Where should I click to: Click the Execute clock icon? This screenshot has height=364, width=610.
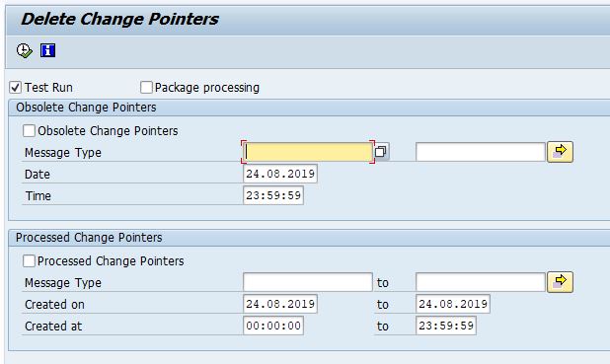tap(24, 50)
